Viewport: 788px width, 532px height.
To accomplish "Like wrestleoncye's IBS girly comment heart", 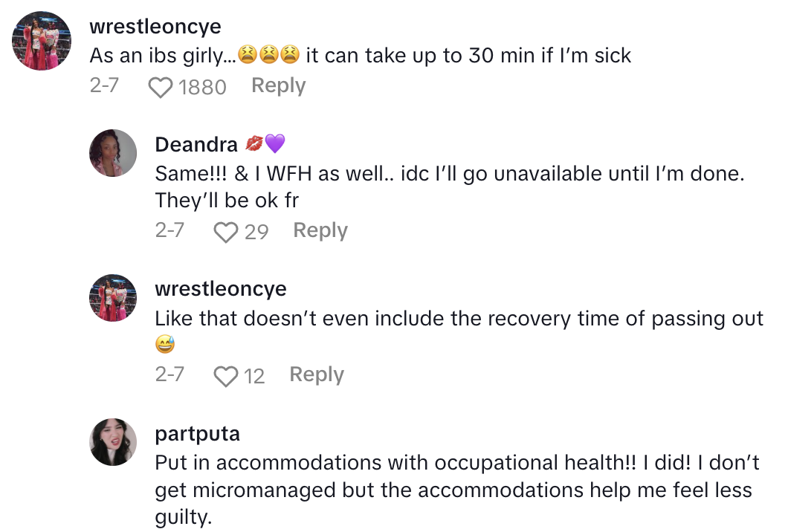I will point(161,88).
